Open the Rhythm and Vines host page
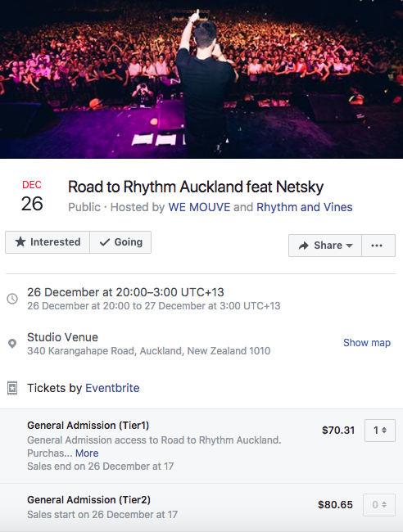 (x=305, y=207)
